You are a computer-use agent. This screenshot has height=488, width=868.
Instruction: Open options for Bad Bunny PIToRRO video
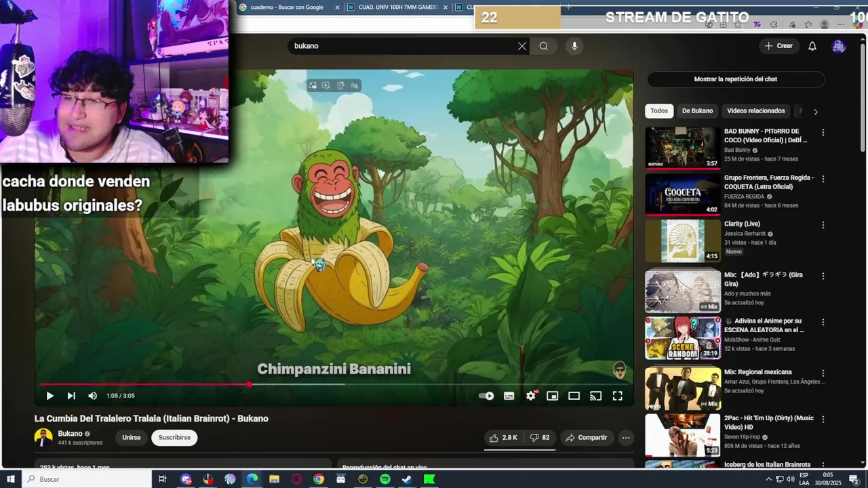(823, 133)
